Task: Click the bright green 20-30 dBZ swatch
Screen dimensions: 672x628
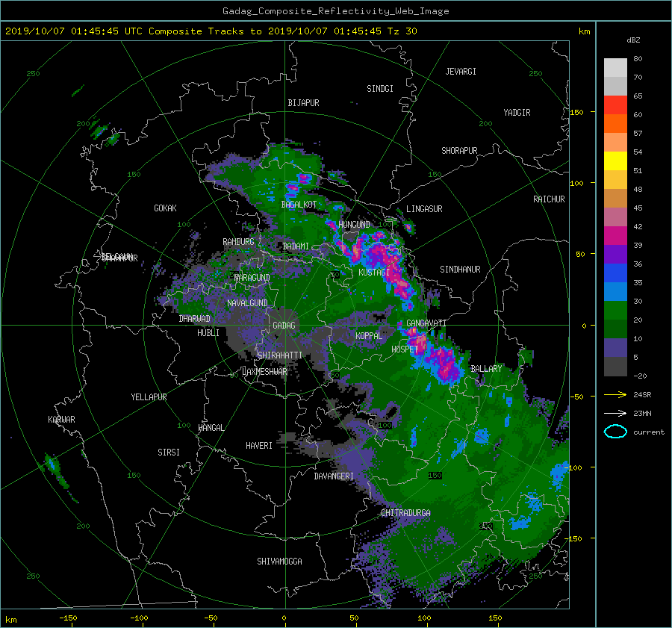Action: pyautogui.click(x=615, y=310)
